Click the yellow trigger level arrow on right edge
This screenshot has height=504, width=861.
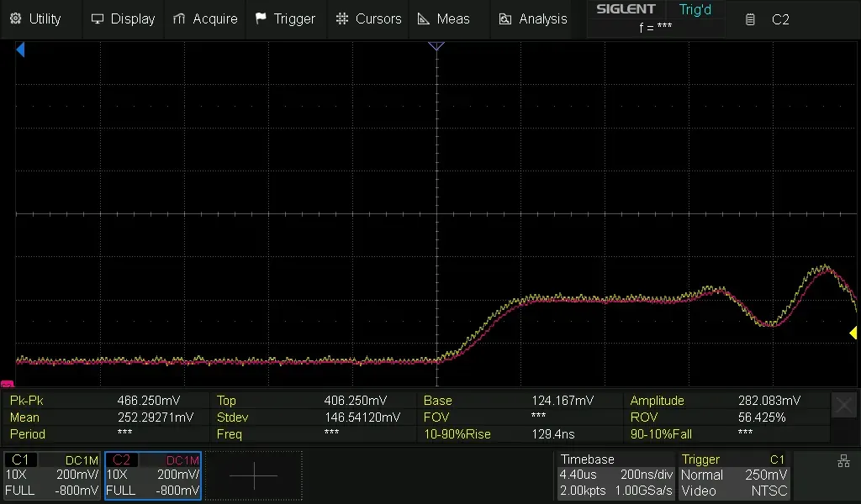pyautogui.click(x=853, y=333)
